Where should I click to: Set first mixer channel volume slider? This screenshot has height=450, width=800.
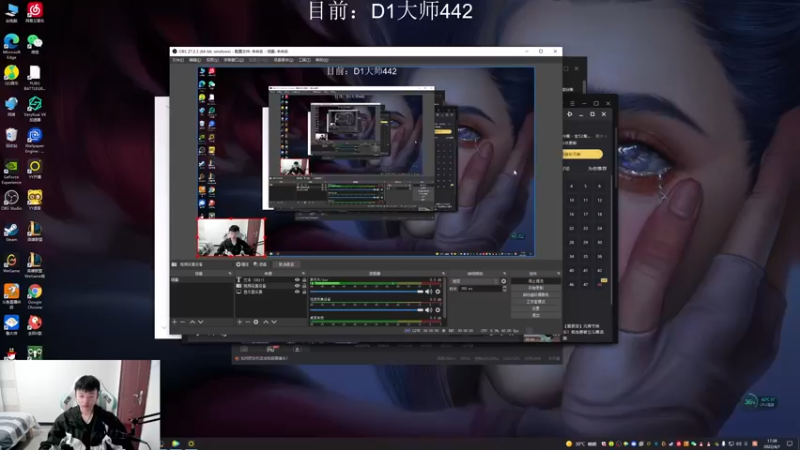point(366,292)
